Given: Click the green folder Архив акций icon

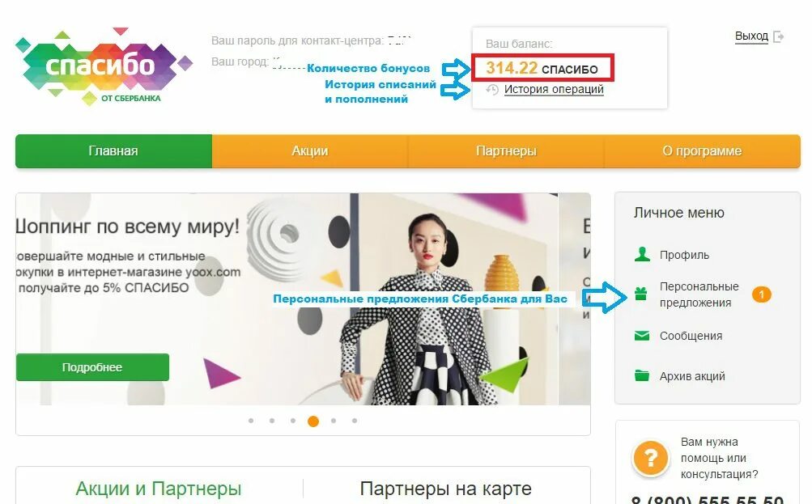Looking at the screenshot, I should tap(642, 375).
